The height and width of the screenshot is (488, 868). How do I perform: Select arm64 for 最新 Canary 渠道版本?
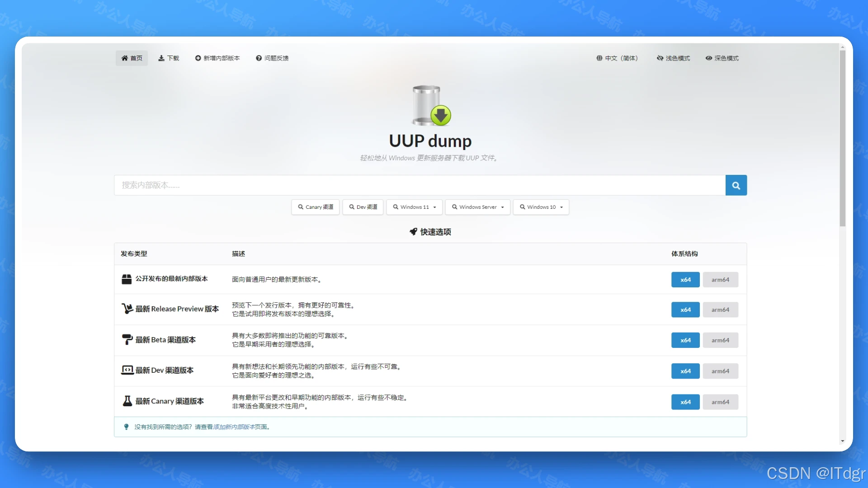(720, 402)
